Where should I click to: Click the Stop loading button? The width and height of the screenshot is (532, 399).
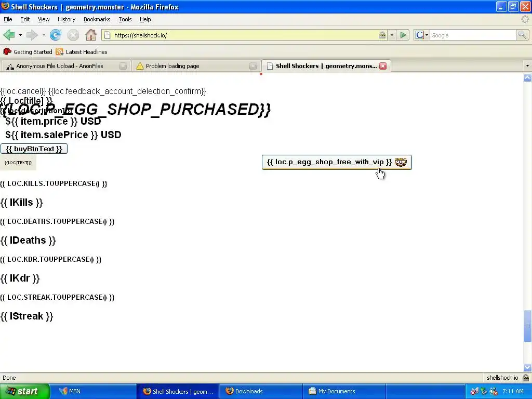coord(73,35)
